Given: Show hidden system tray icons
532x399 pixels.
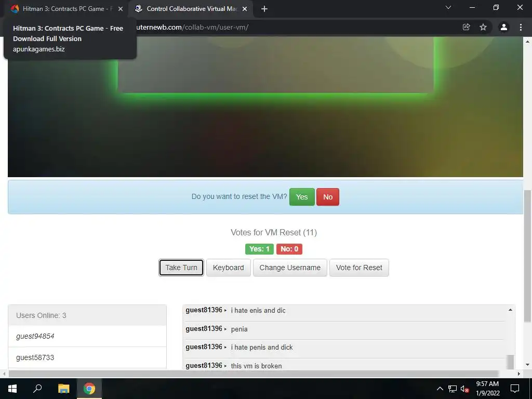Looking at the screenshot, I should click(x=440, y=389).
